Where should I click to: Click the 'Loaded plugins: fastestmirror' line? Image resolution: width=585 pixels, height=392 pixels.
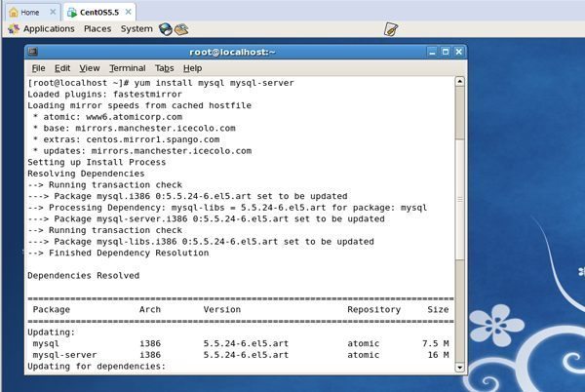[x=105, y=95]
